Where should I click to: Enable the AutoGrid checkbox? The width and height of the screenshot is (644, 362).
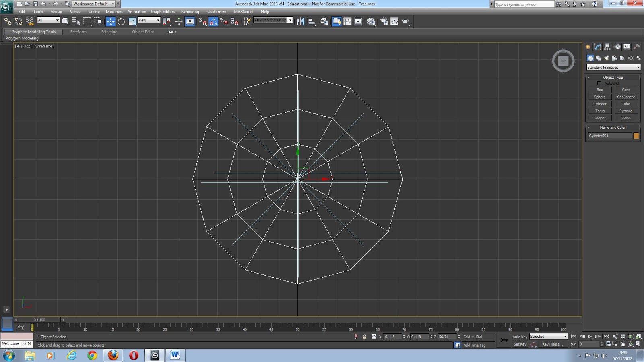(599, 83)
